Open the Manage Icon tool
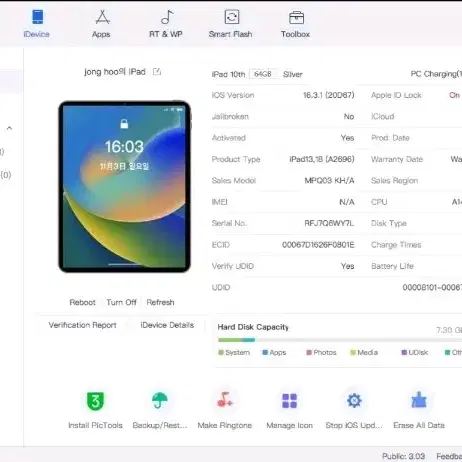This screenshot has width=462, height=462. point(289,401)
